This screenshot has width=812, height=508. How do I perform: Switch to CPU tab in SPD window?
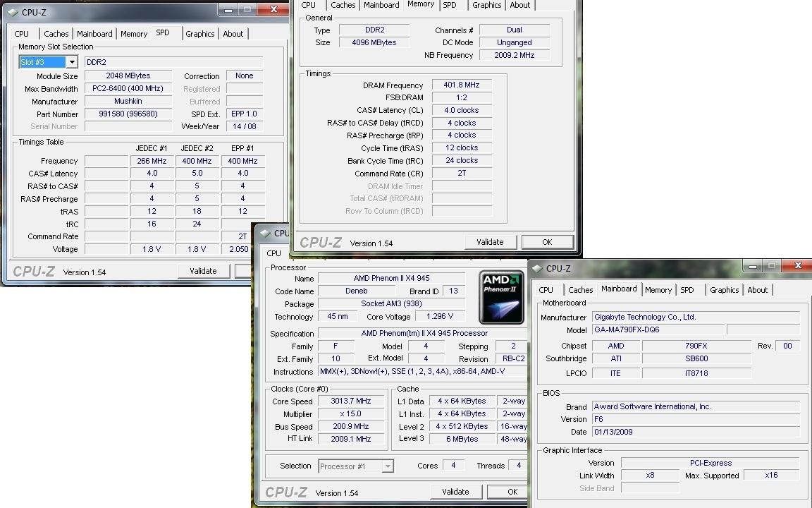[x=22, y=34]
